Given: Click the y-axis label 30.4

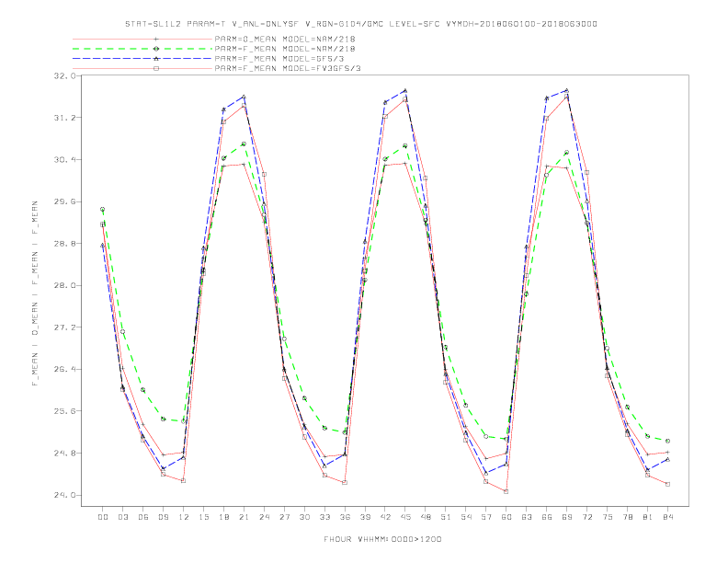Looking at the screenshot, I should pyautogui.click(x=64, y=159).
